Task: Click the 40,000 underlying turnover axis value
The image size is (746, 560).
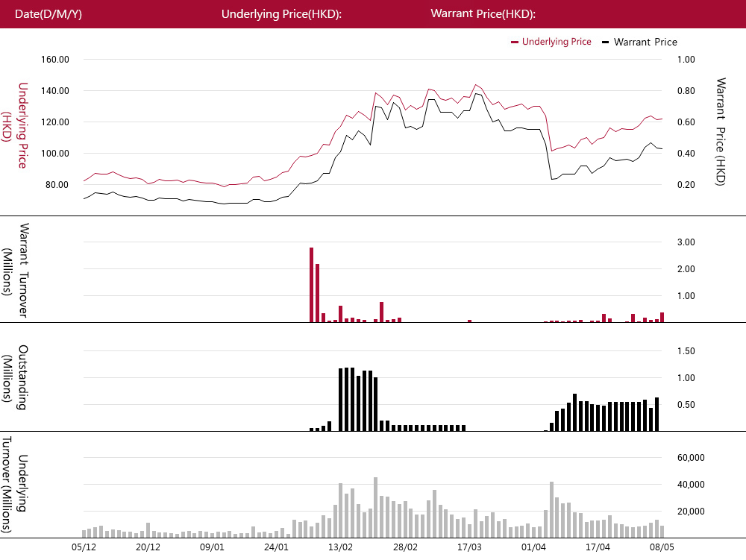Action: point(691,485)
